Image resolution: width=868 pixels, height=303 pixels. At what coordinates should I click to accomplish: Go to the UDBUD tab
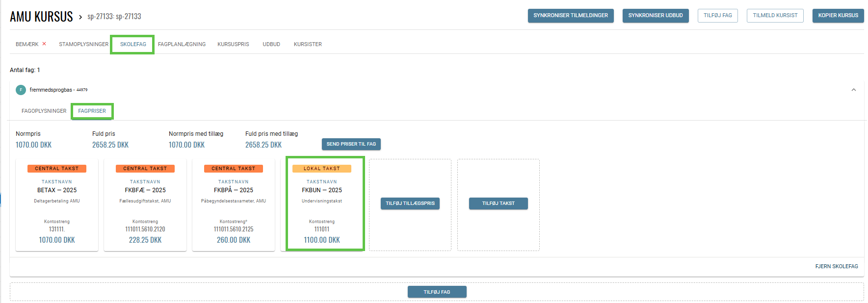tap(271, 44)
